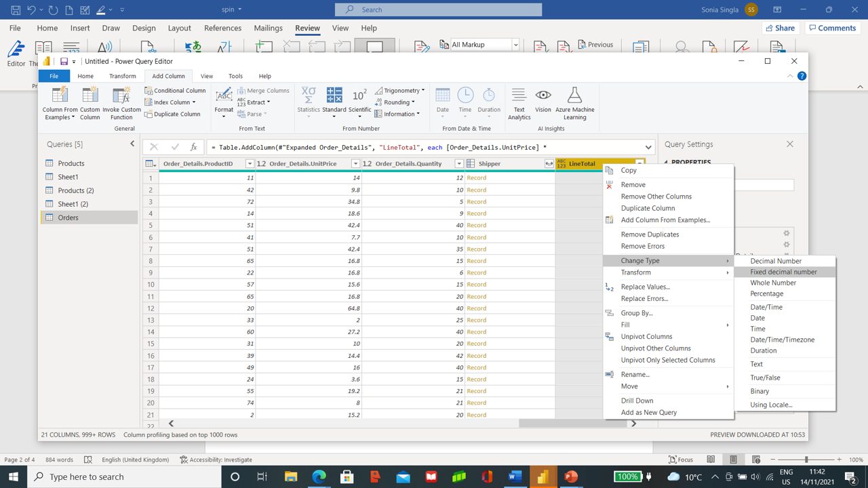Open Order_Details.UnitPrice filter dropdown
The height and width of the screenshot is (488, 868).
(355, 164)
